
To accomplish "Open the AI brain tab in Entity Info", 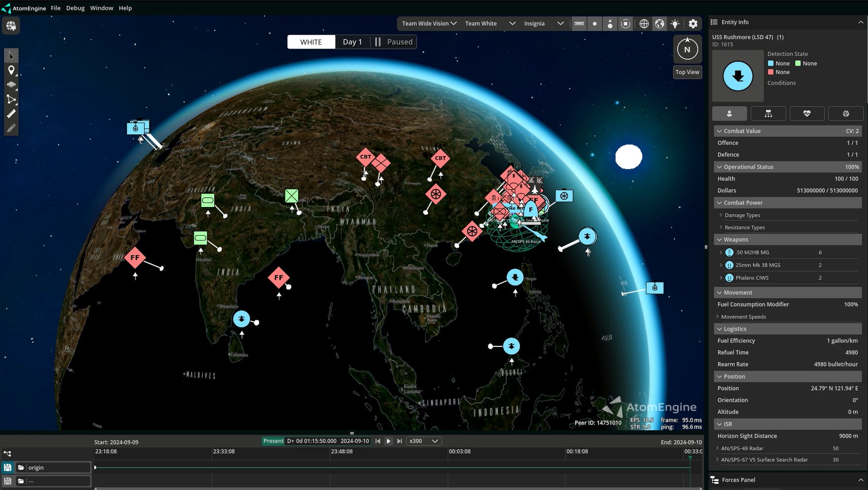I will [846, 113].
